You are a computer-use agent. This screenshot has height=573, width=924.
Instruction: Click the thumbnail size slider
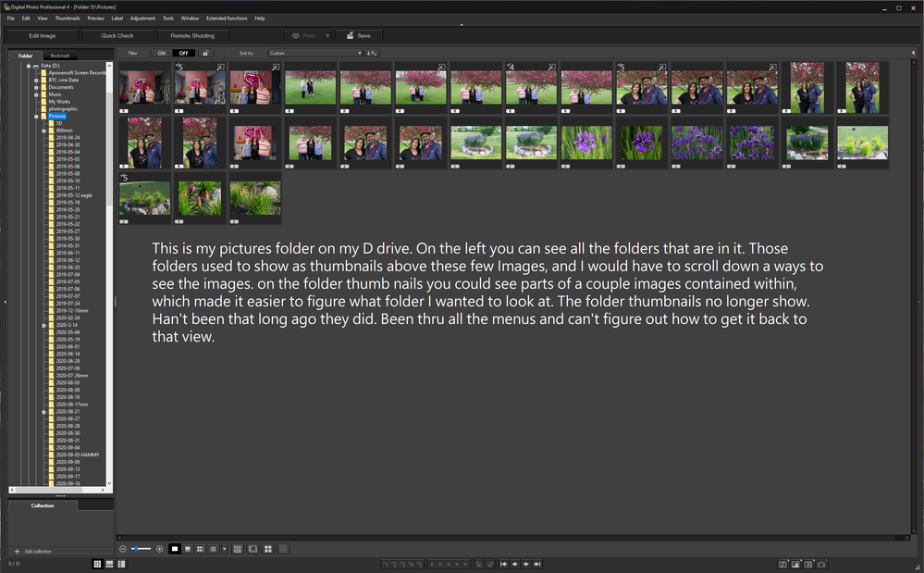(141, 549)
